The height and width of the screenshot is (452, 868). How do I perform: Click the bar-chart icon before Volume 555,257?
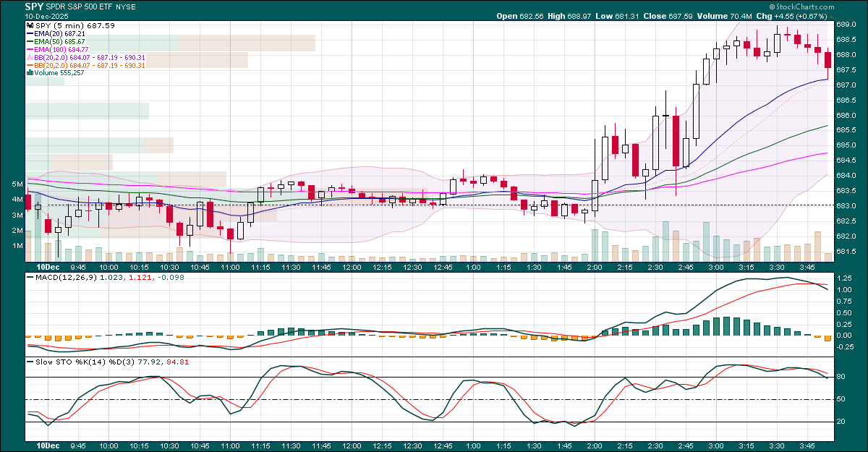click(x=29, y=72)
